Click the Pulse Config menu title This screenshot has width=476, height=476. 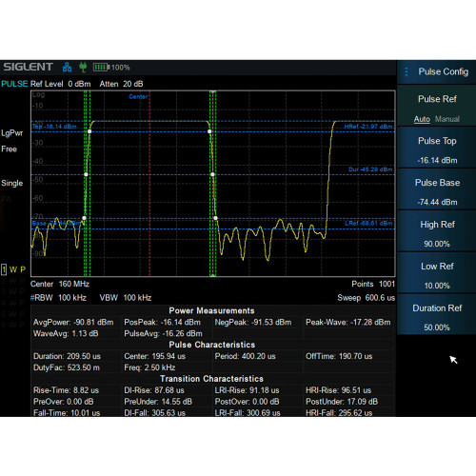click(x=443, y=71)
